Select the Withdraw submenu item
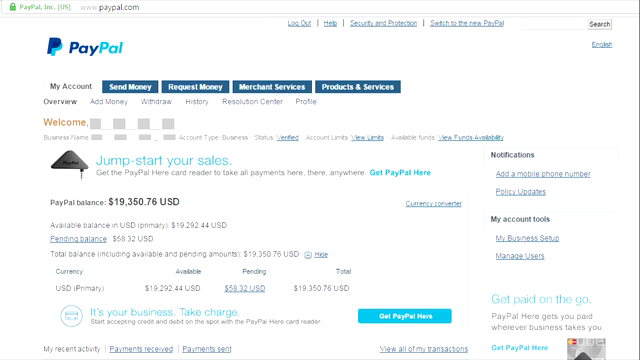Image resolution: width=640 pixels, height=360 pixels. (156, 102)
